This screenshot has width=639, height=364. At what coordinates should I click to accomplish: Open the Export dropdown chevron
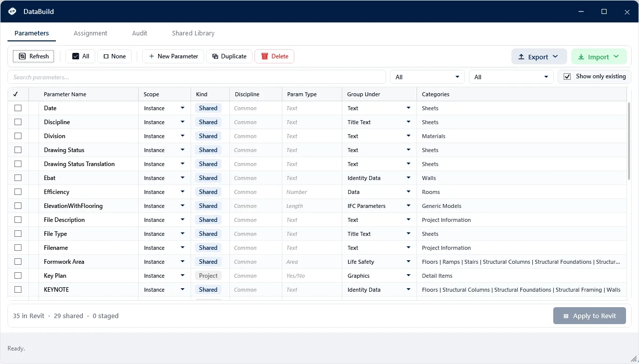555,57
